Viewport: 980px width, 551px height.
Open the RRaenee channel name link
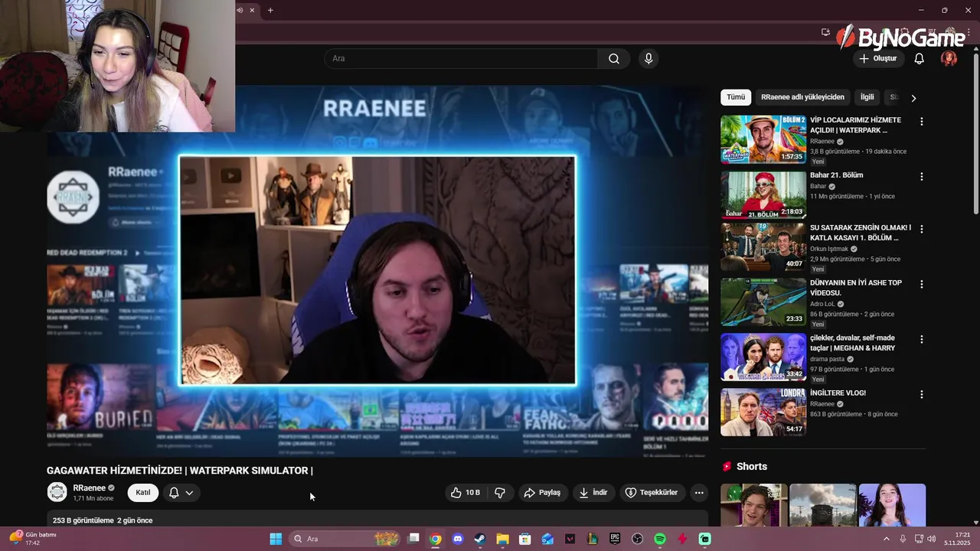[x=89, y=488]
